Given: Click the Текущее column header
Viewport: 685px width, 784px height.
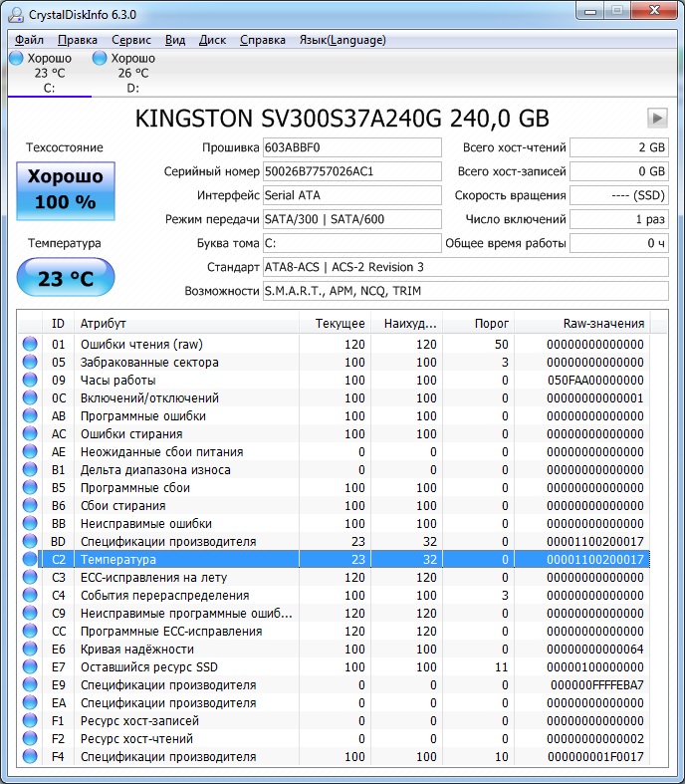Looking at the screenshot, I should click(x=335, y=324).
